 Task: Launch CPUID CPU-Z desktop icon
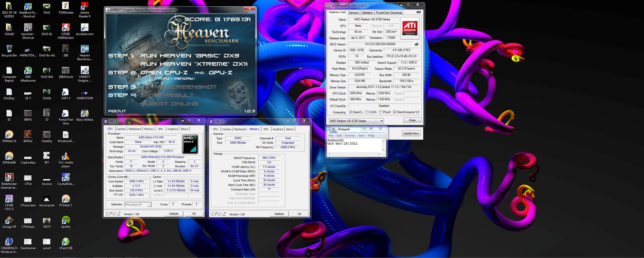point(9,203)
